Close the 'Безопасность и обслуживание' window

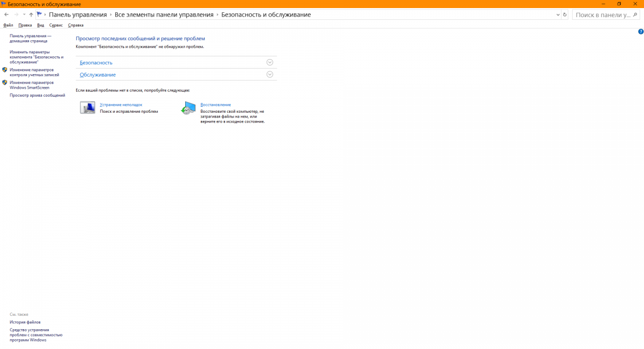click(x=634, y=4)
